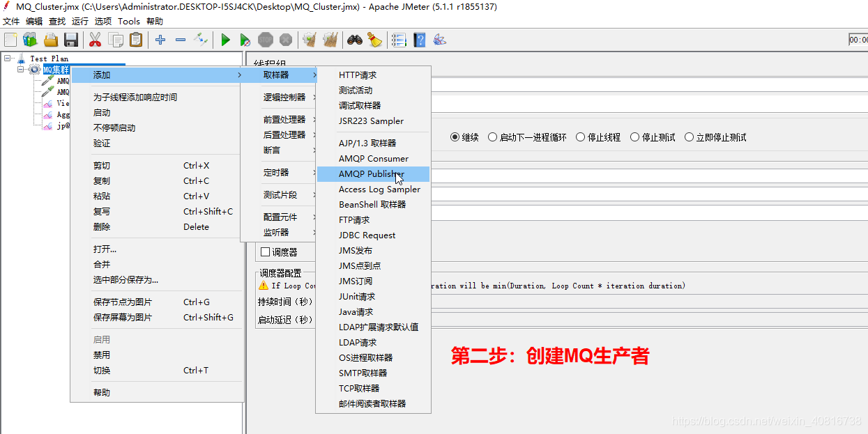Expand the 添加 submenu
Screen dimensions: 868x434
[x=155, y=75]
